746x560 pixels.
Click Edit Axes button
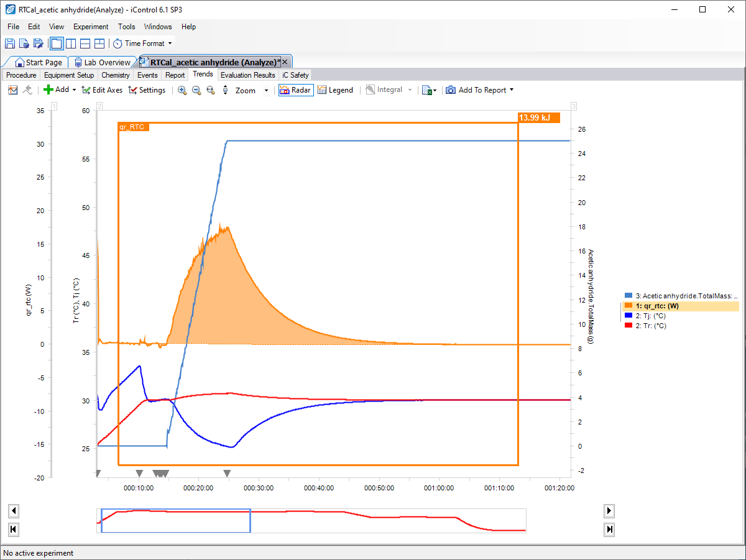[102, 90]
